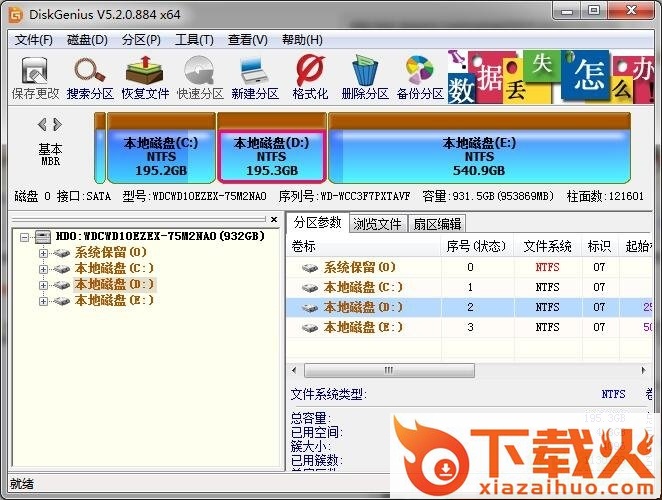
Task: Click serial number WD-WCC3F7PXTAVF text
Action: [365, 196]
